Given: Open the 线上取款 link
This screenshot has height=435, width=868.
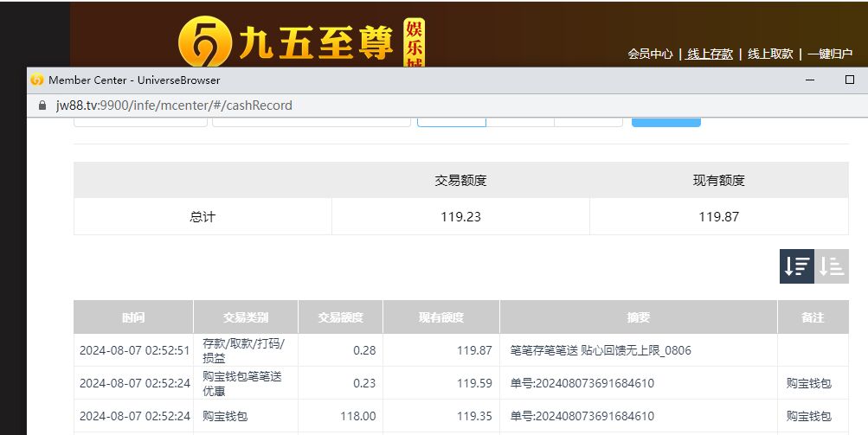Looking at the screenshot, I should point(770,54).
